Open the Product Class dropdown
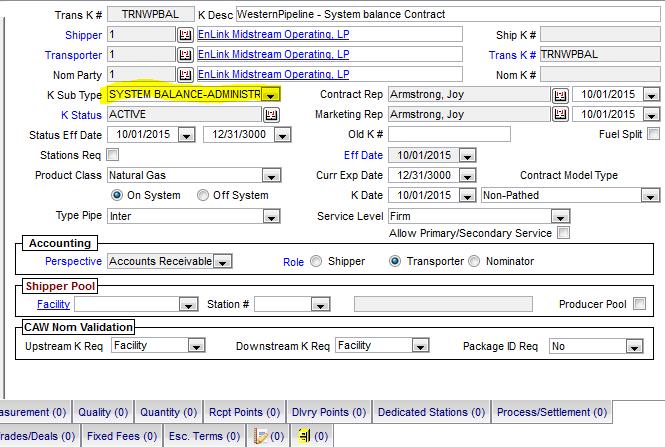 [x=270, y=175]
